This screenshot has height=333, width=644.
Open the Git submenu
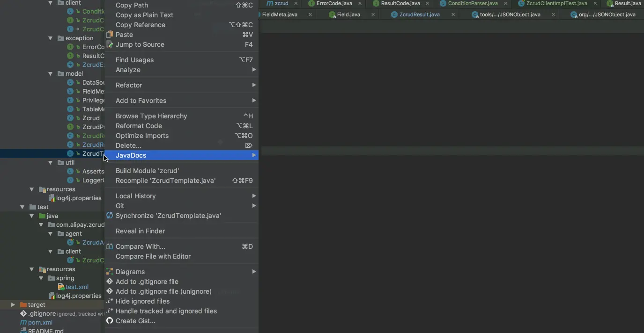point(181,206)
